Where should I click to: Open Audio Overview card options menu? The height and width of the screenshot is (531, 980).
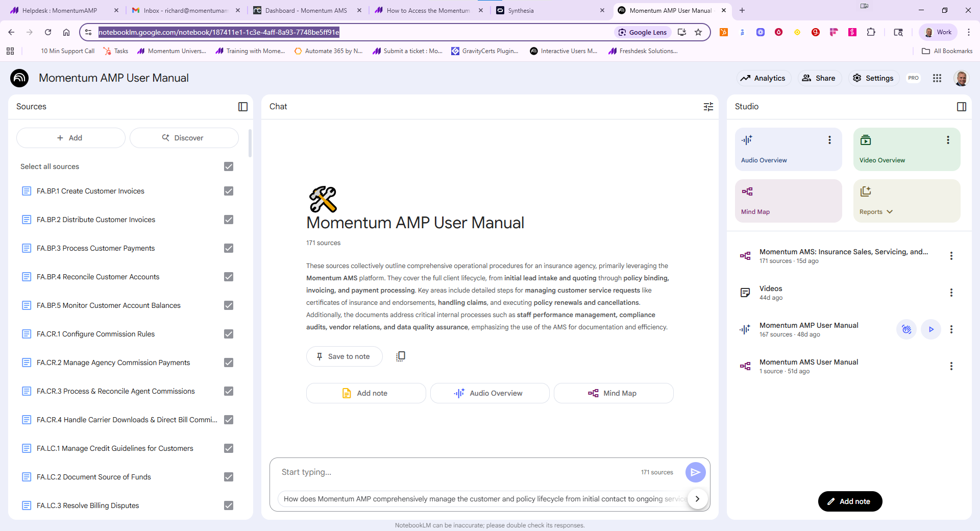tap(829, 140)
